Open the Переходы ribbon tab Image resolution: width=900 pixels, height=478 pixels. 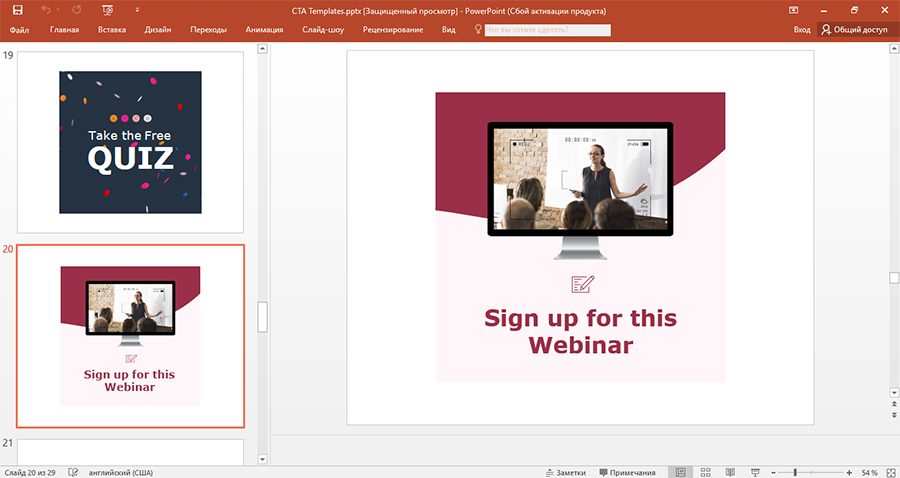pyautogui.click(x=208, y=30)
